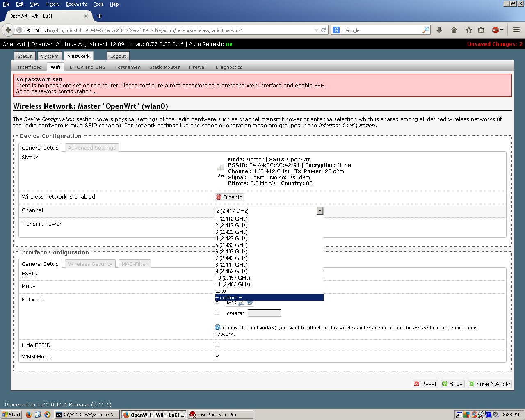525x420 pixels.
Task: Open the Downloads arrow icon
Action: click(x=439, y=30)
